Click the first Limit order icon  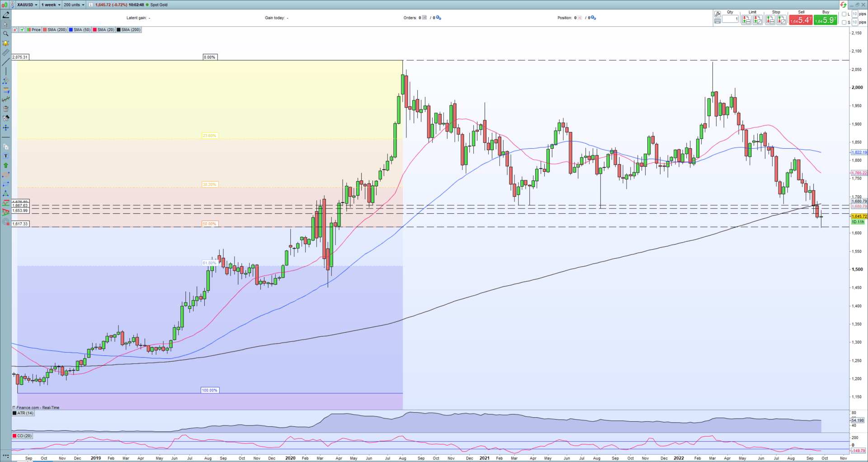[x=746, y=20]
